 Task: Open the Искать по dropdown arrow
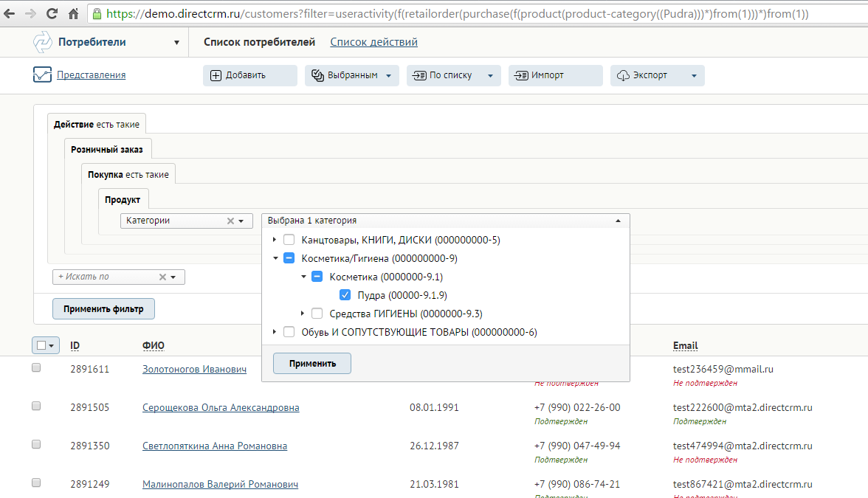click(x=173, y=277)
